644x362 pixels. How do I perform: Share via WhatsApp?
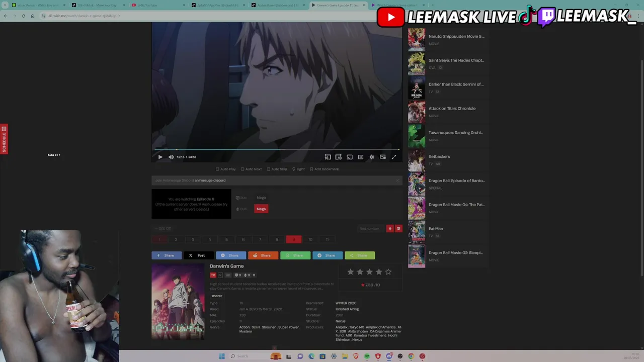295,255
